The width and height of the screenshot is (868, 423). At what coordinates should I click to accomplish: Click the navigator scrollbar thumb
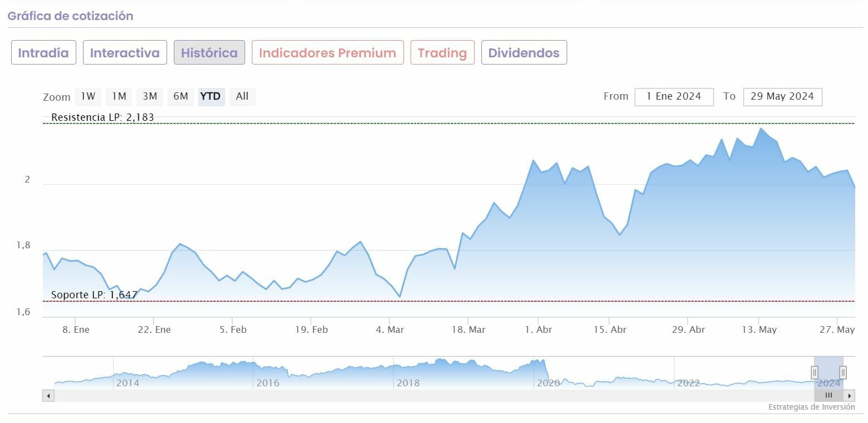tap(828, 396)
